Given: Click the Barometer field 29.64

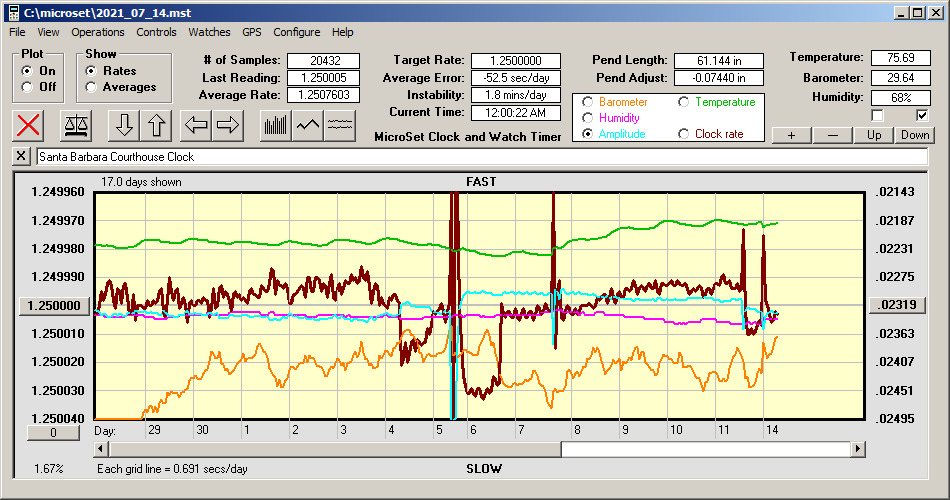Looking at the screenshot, I should [x=900, y=78].
